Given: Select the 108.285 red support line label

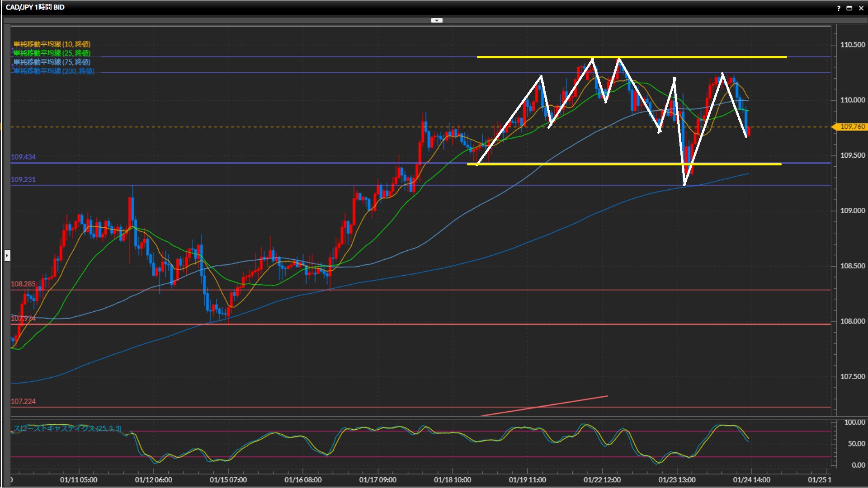Looking at the screenshot, I should pos(23,284).
